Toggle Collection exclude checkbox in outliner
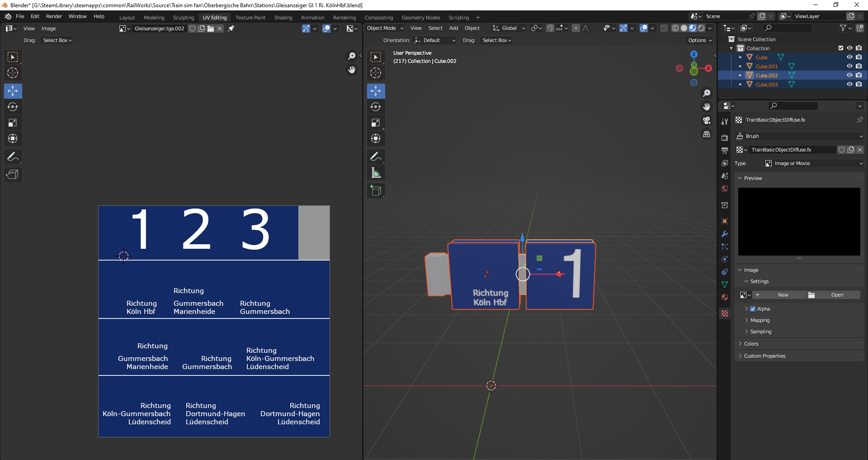The height and width of the screenshot is (460, 868). point(840,48)
